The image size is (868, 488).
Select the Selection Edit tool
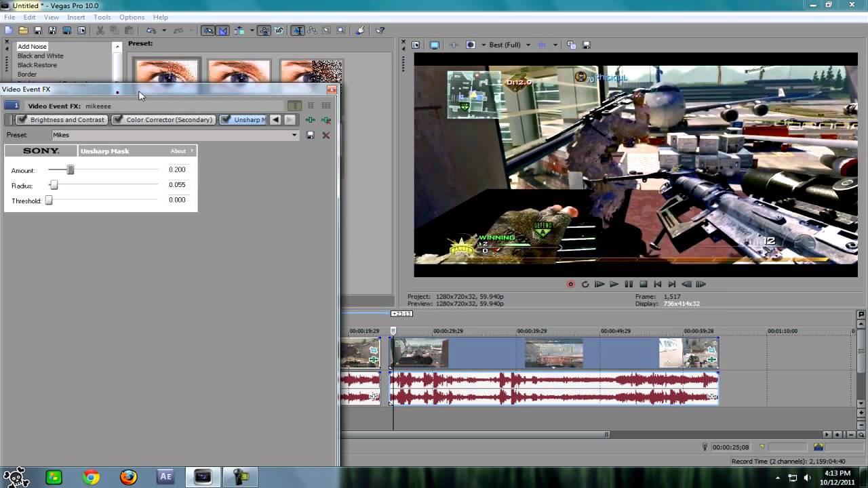pyautogui.click(x=325, y=30)
